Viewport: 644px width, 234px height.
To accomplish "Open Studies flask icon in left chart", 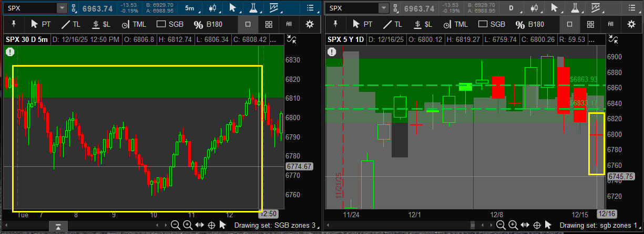I will [253, 8].
